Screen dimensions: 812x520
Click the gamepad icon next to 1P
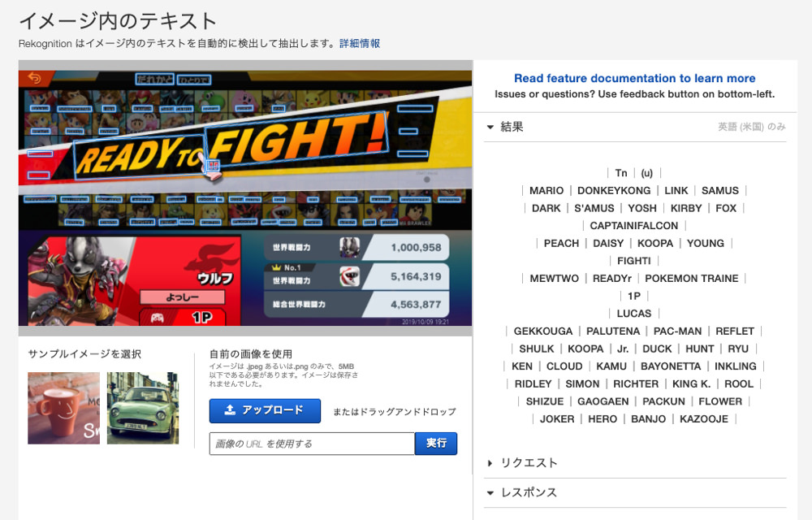(x=158, y=318)
